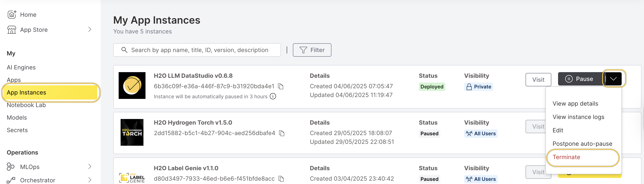Click the Deployed status badge
The width and height of the screenshot is (644, 184).
pos(432,87)
